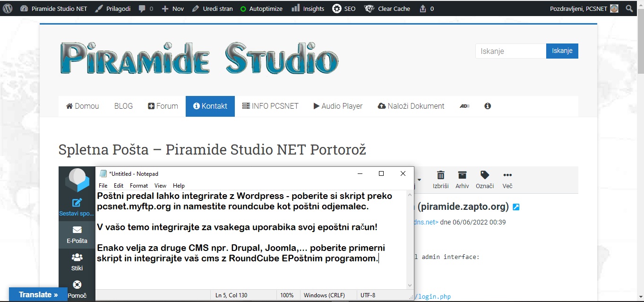
Task: Open Naloži Dokument navigation item
Action: (411, 106)
